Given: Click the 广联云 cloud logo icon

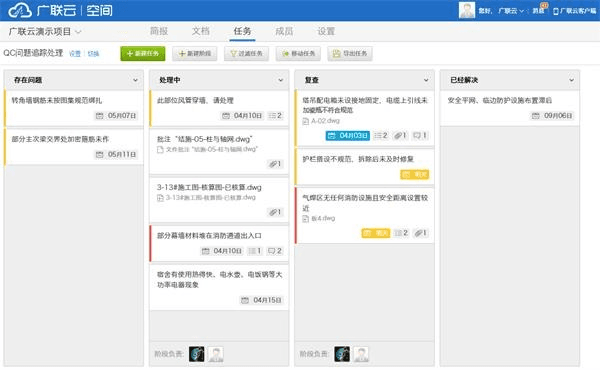Looking at the screenshot, I should coord(20,10).
